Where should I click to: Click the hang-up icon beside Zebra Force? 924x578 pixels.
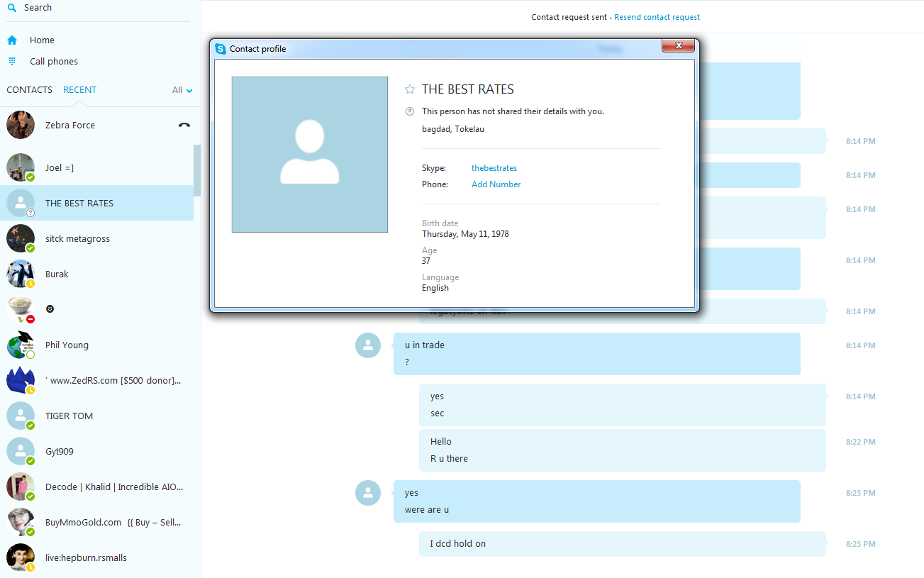(x=184, y=125)
